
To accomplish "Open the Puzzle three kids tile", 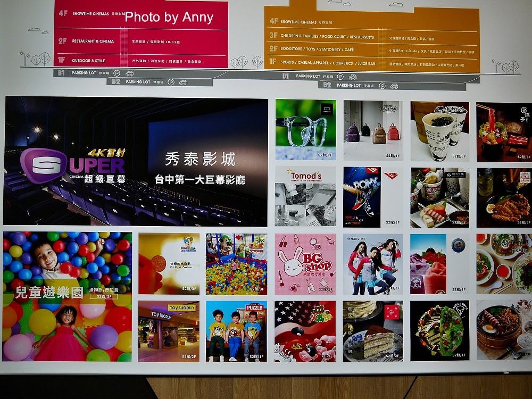I will tap(237, 331).
